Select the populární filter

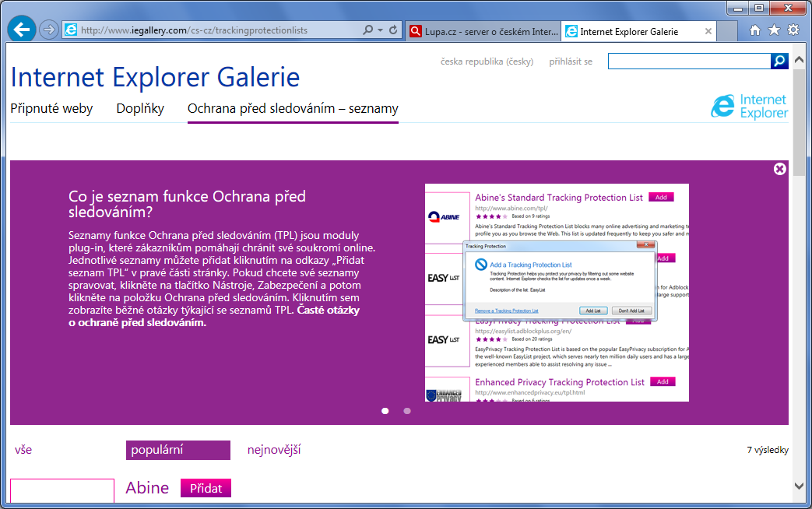[x=178, y=450]
